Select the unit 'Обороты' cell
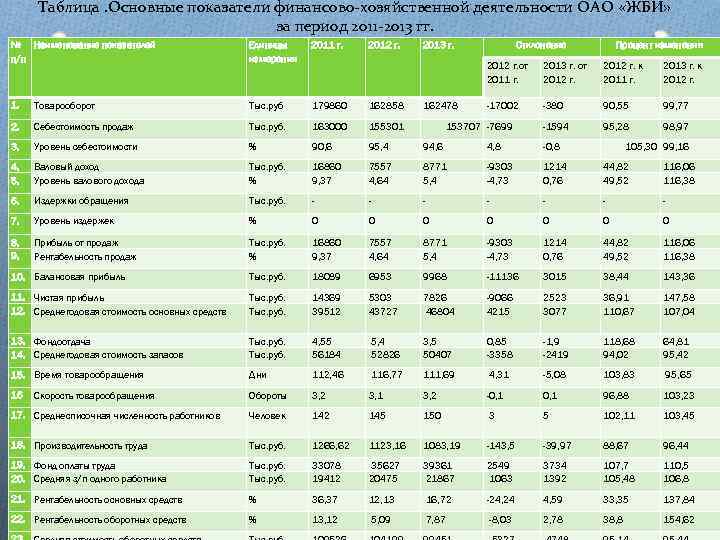The image size is (720, 540). pos(268,395)
